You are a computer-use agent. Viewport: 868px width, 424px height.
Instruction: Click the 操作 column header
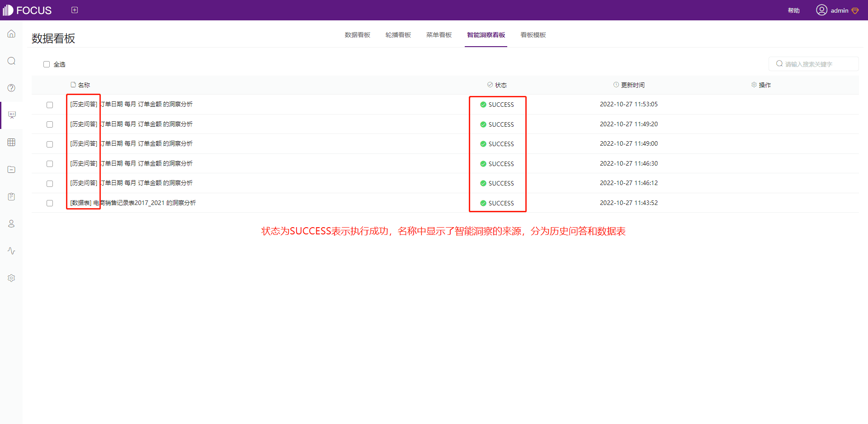click(x=761, y=85)
